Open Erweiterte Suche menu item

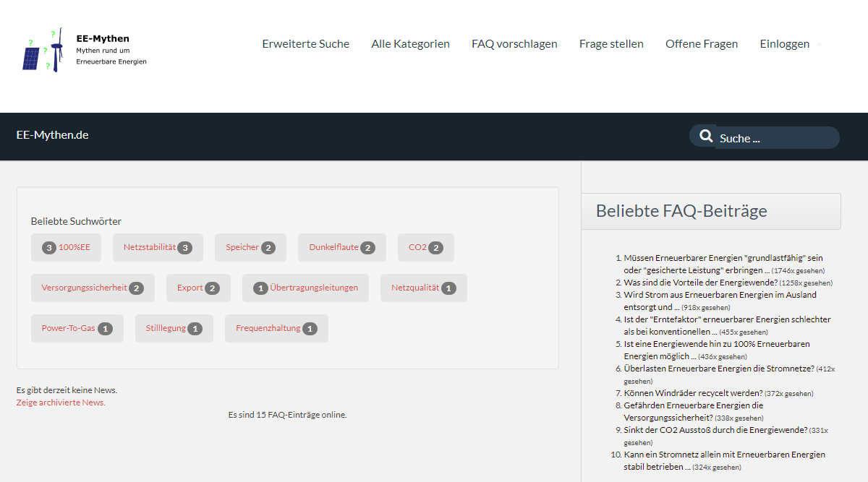click(x=306, y=44)
